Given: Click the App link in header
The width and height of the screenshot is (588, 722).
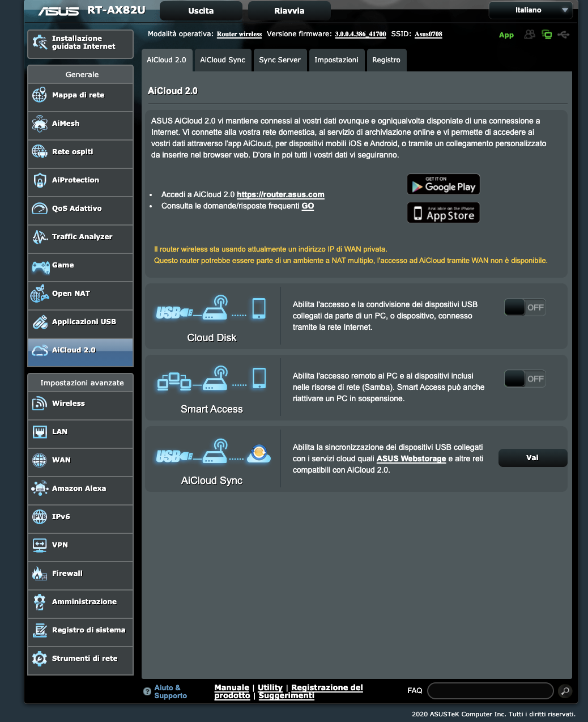Looking at the screenshot, I should pyautogui.click(x=506, y=35).
